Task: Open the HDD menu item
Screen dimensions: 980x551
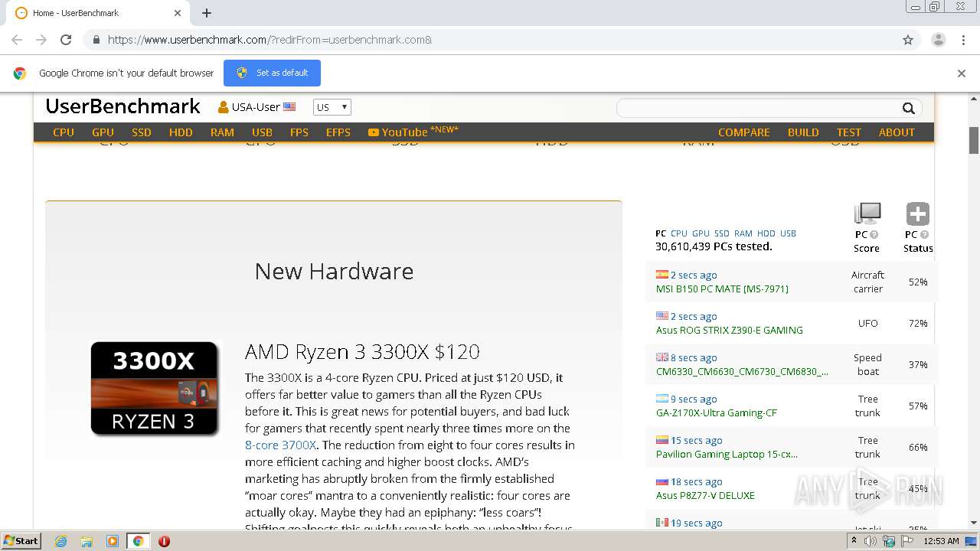Action: pos(181,132)
